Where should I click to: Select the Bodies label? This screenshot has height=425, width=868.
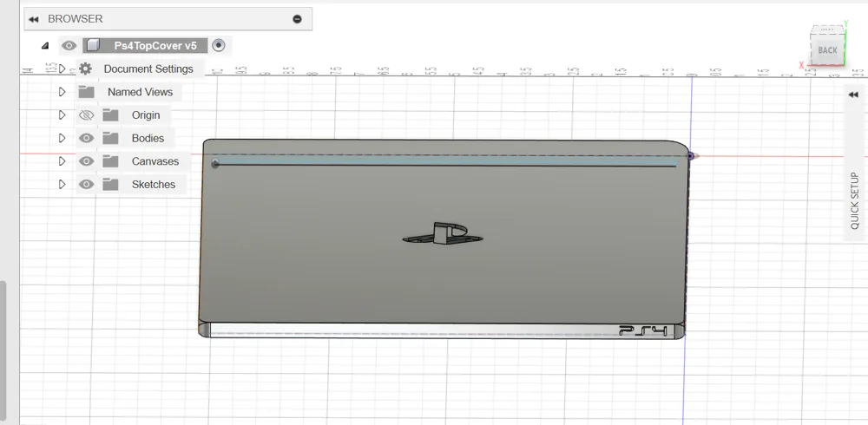pyautogui.click(x=148, y=139)
